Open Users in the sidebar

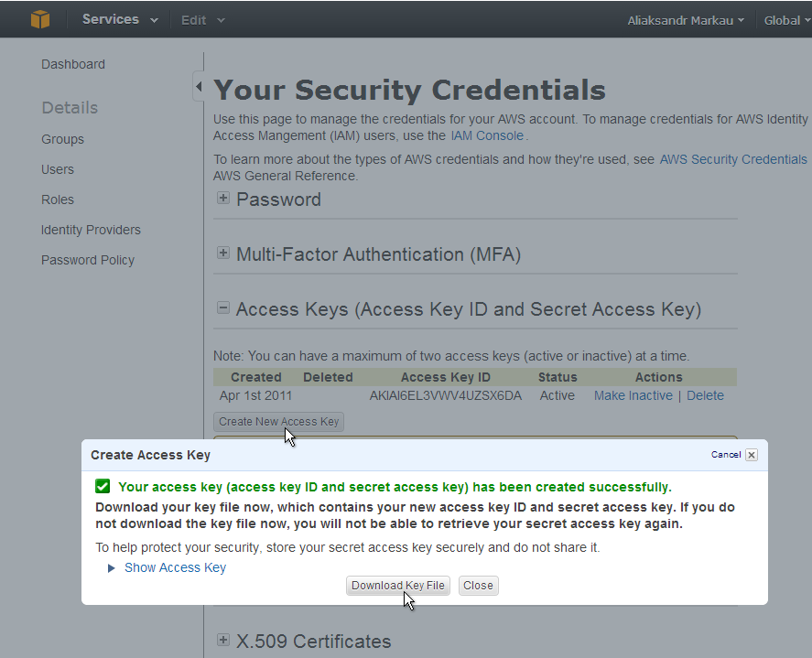[58, 169]
